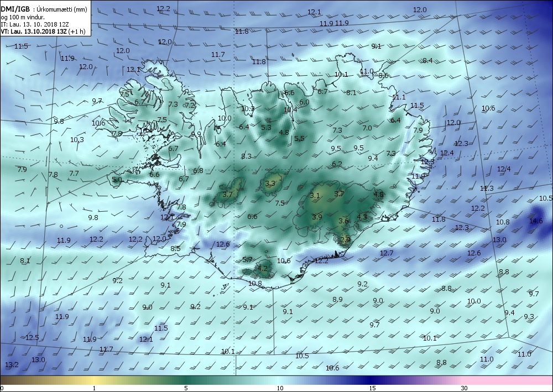Click the 12.7 map value
553x392 pixels.
[387, 253]
